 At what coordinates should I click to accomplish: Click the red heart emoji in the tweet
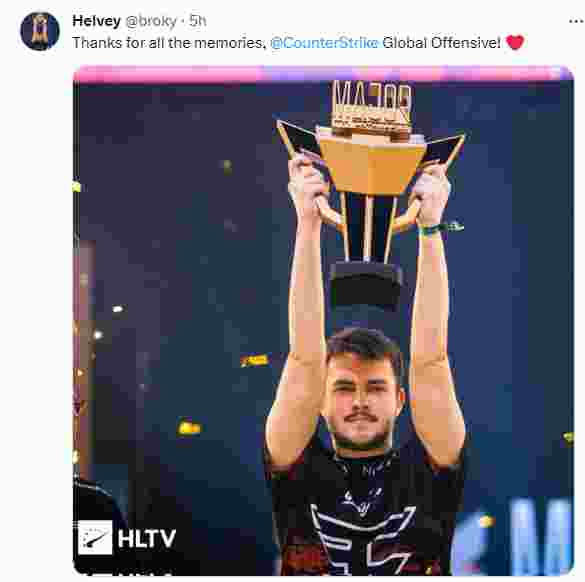515,42
